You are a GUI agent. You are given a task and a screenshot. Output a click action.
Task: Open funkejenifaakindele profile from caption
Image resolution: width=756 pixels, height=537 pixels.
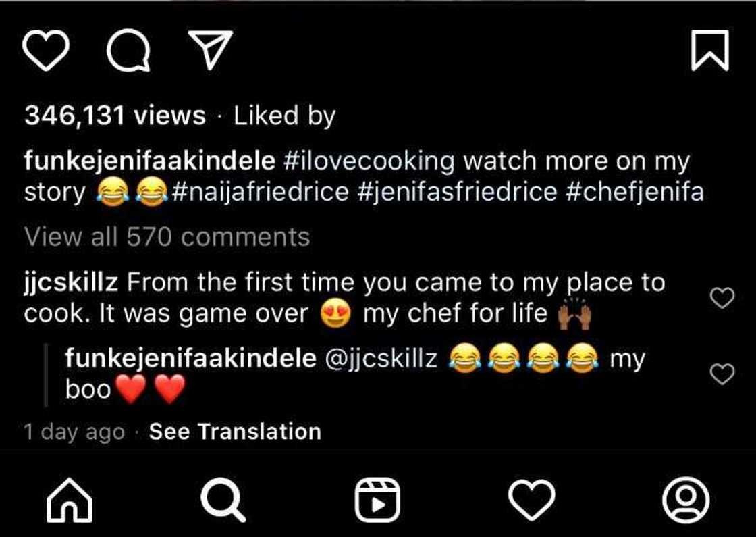coord(150,161)
